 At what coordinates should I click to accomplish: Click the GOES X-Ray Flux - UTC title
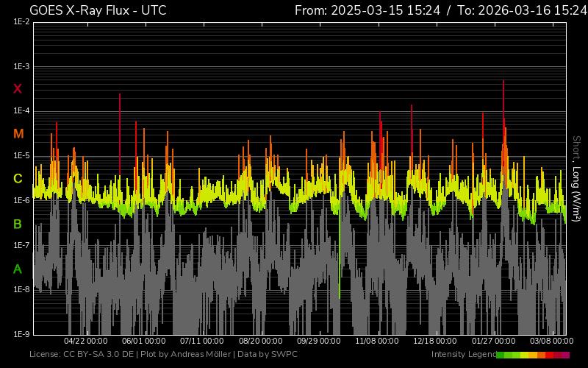tap(98, 10)
